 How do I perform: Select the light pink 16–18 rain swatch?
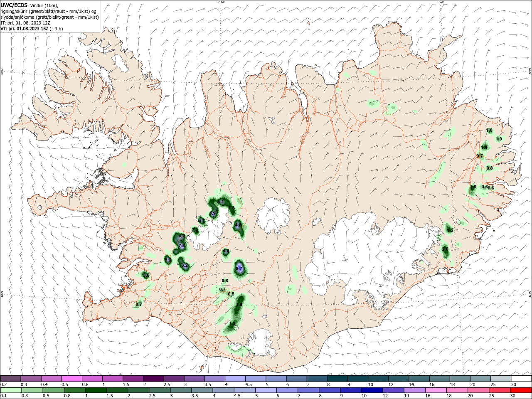point(436,390)
